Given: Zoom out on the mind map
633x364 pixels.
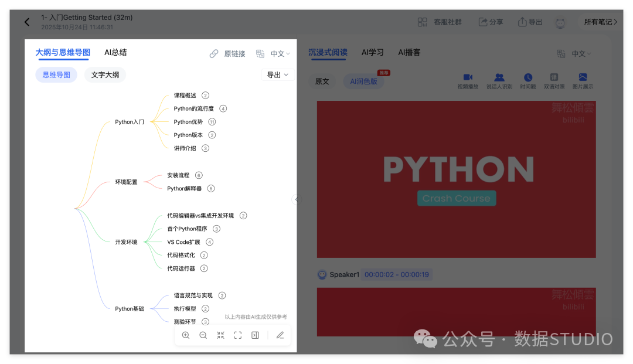Looking at the screenshot, I should tap(203, 335).
